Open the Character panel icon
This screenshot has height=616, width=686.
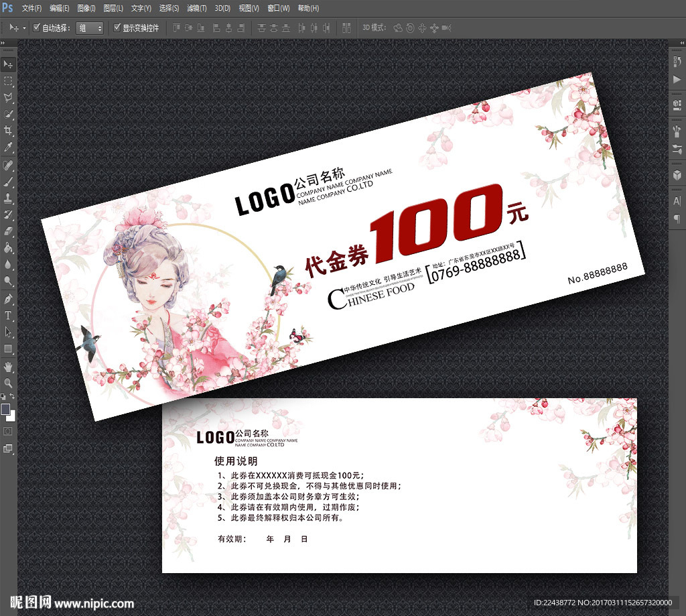tap(677, 201)
